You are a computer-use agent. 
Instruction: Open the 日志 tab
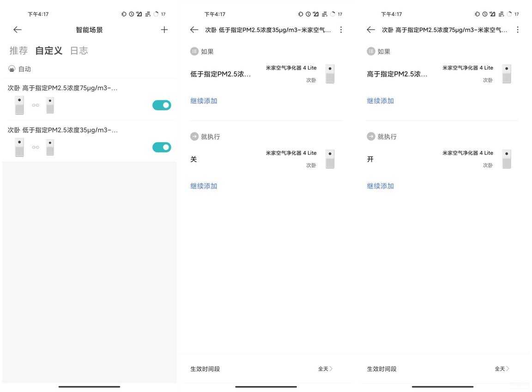coord(79,50)
